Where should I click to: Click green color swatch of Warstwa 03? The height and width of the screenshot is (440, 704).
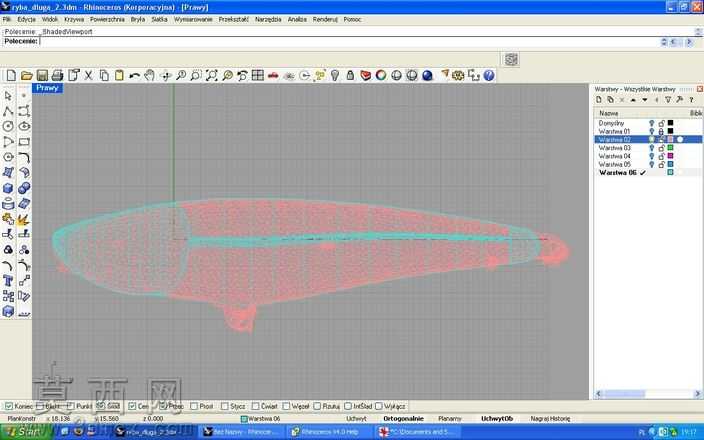pyautogui.click(x=670, y=148)
